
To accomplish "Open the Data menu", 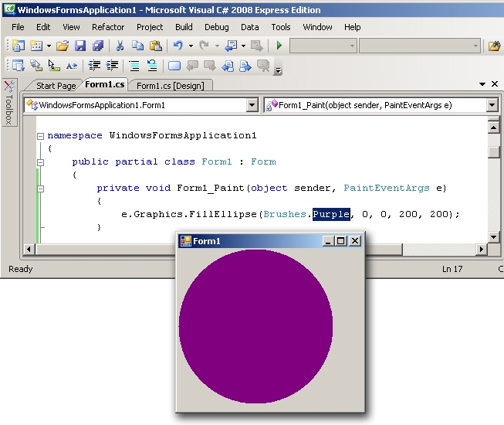I will click(250, 27).
